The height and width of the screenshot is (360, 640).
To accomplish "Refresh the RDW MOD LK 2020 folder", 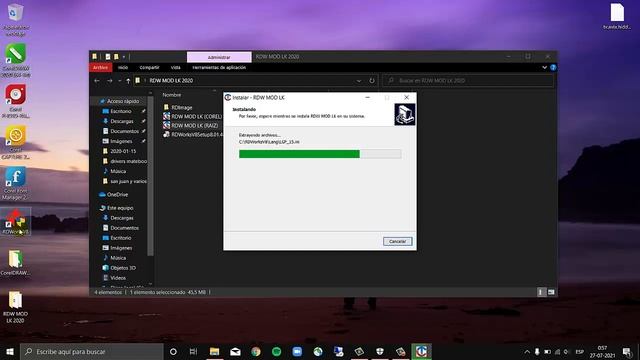I will point(372,81).
